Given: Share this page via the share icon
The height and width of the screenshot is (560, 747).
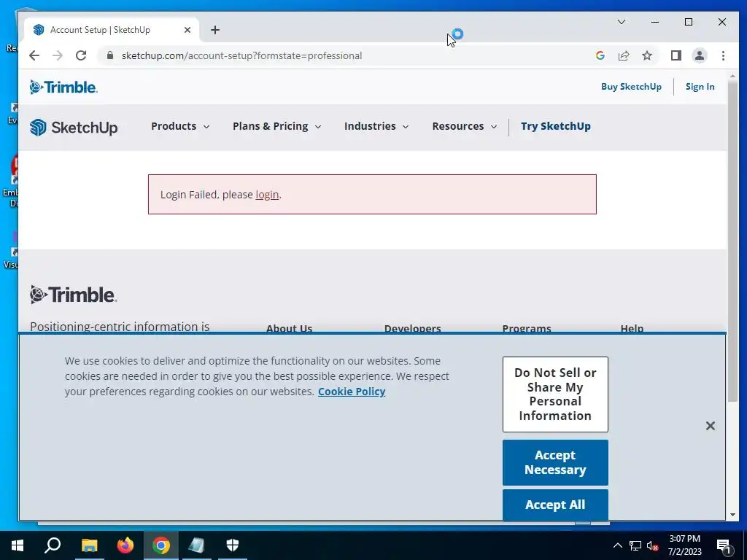Looking at the screenshot, I should pyautogui.click(x=624, y=55).
